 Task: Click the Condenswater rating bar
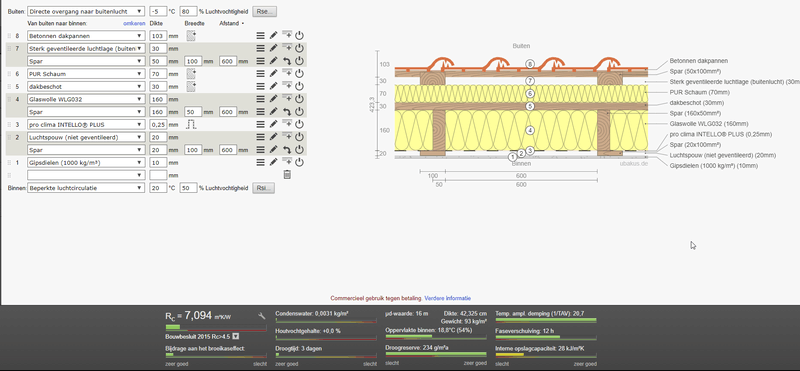[x=326, y=321]
